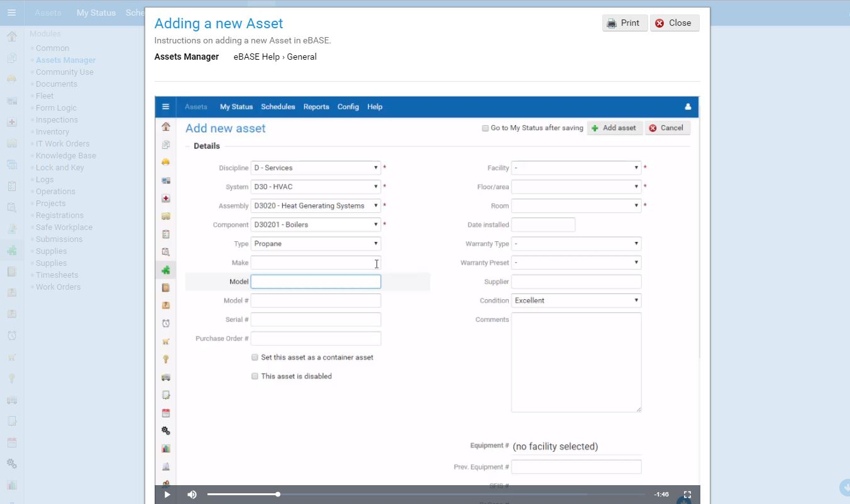Check 'Set this asset as a container asset'
This screenshot has width=850, height=504.
(x=255, y=357)
